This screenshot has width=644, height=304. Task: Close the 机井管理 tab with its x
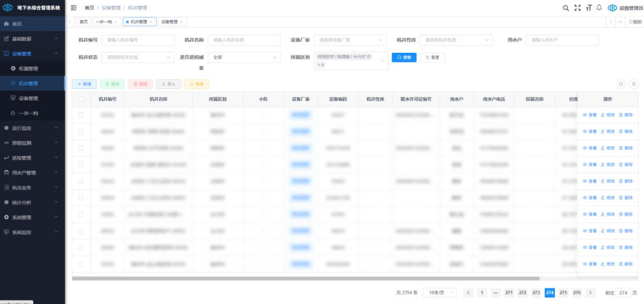tap(150, 22)
